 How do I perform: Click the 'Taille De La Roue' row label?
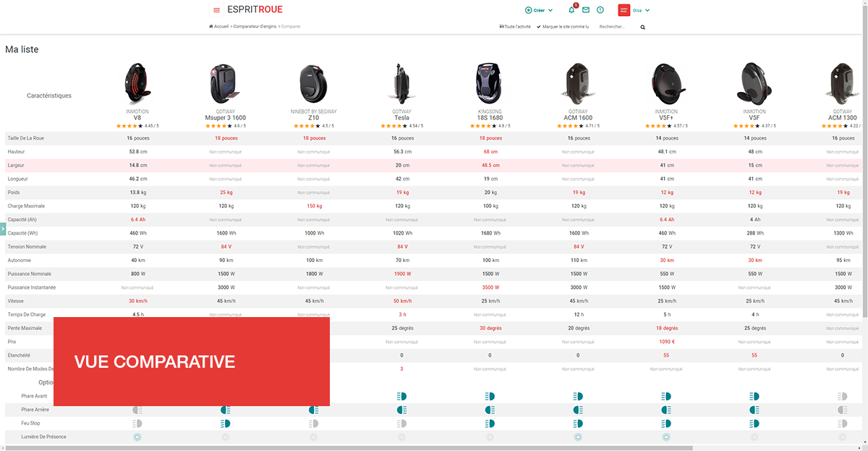point(26,138)
